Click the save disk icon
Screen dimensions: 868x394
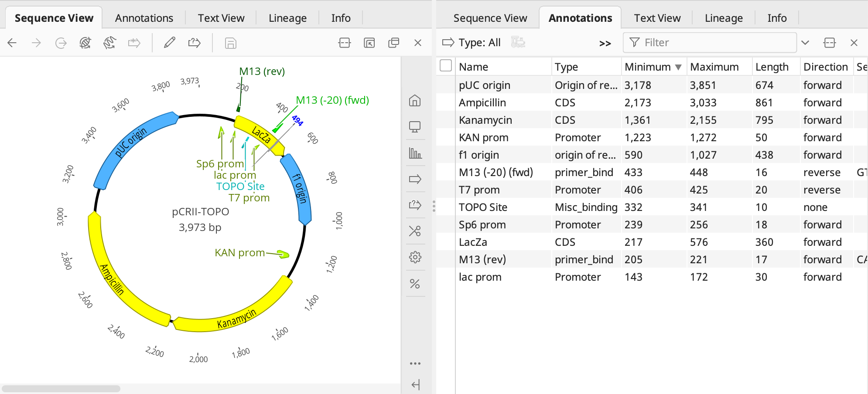[x=230, y=43]
